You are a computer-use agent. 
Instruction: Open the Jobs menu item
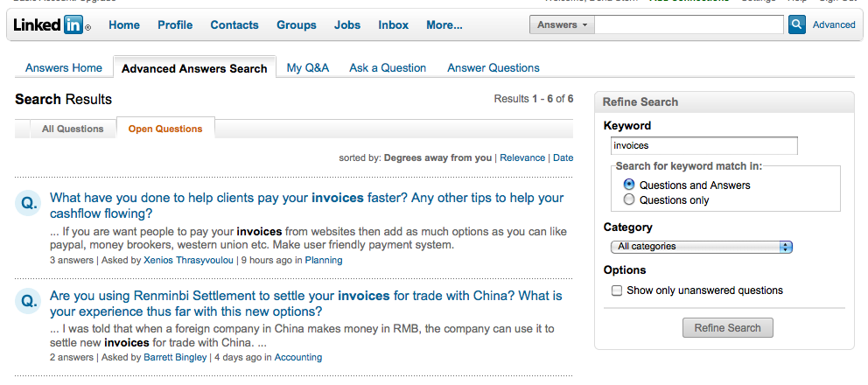347,24
